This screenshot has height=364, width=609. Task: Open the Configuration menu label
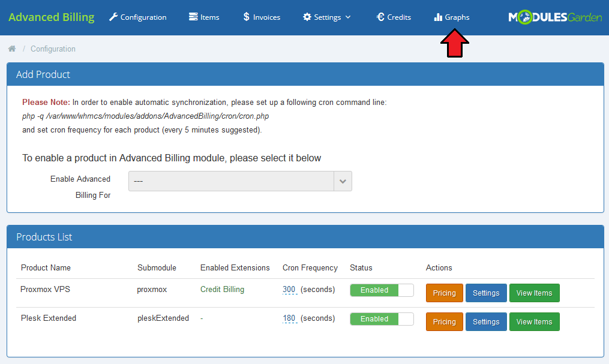tap(143, 17)
